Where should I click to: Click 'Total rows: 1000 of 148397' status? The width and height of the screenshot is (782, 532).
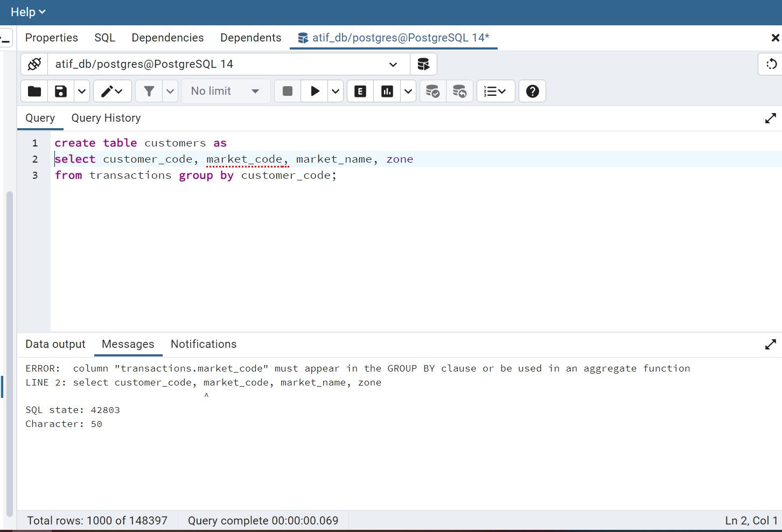pyautogui.click(x=97, y=521)
